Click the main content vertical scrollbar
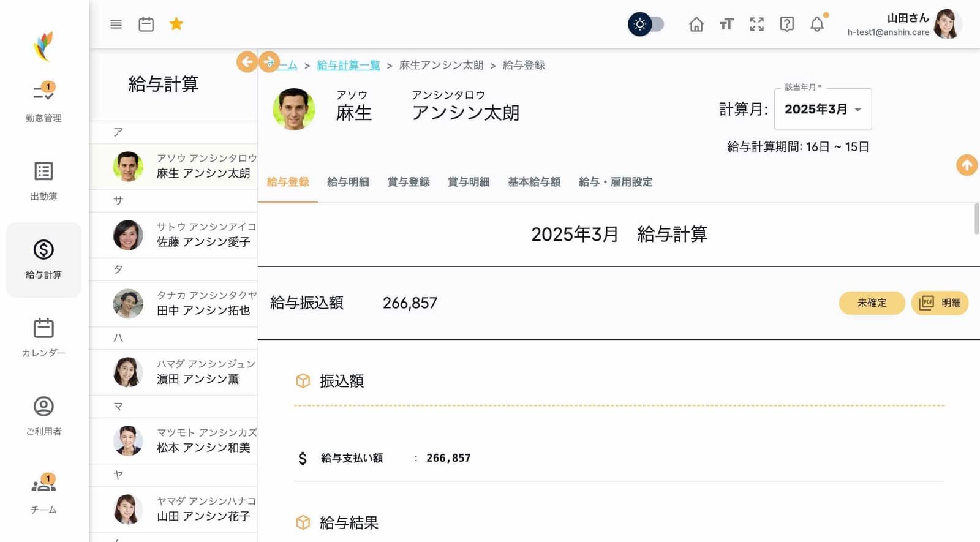The width and height of the screenshot is (980, 542). 976,219
